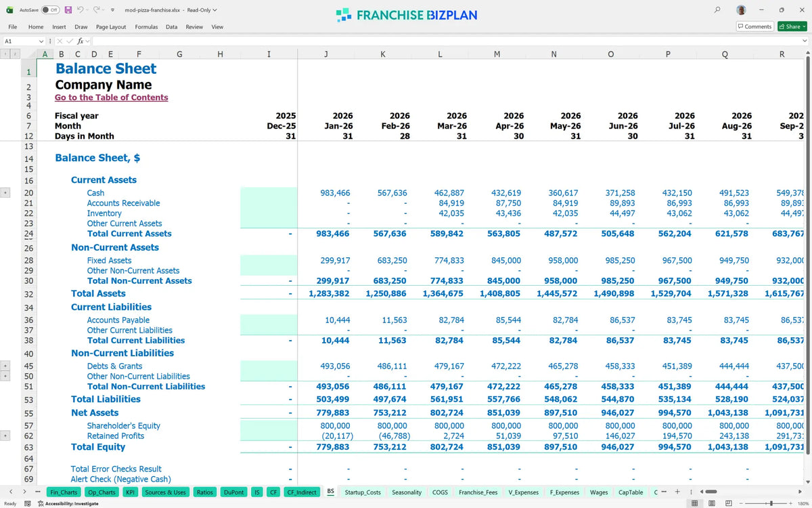The height and width of the screenshot is (508, 812).
Task: Add a new sheet with plus icon
Action: 677,492
